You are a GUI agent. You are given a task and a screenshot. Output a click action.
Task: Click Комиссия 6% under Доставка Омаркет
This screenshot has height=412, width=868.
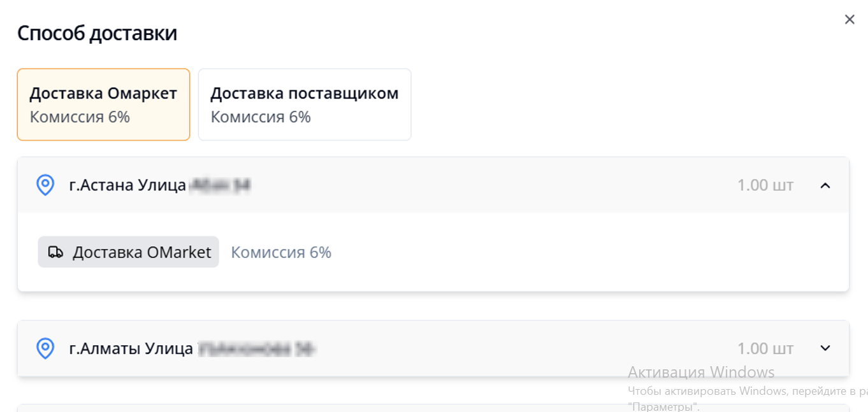coord(80,117)
